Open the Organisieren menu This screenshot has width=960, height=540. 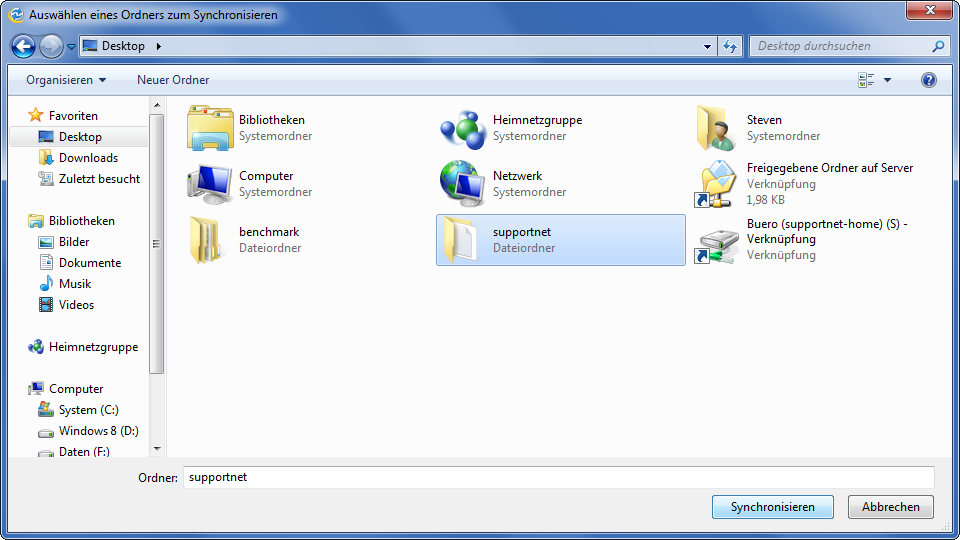click(x=66, y=80)
